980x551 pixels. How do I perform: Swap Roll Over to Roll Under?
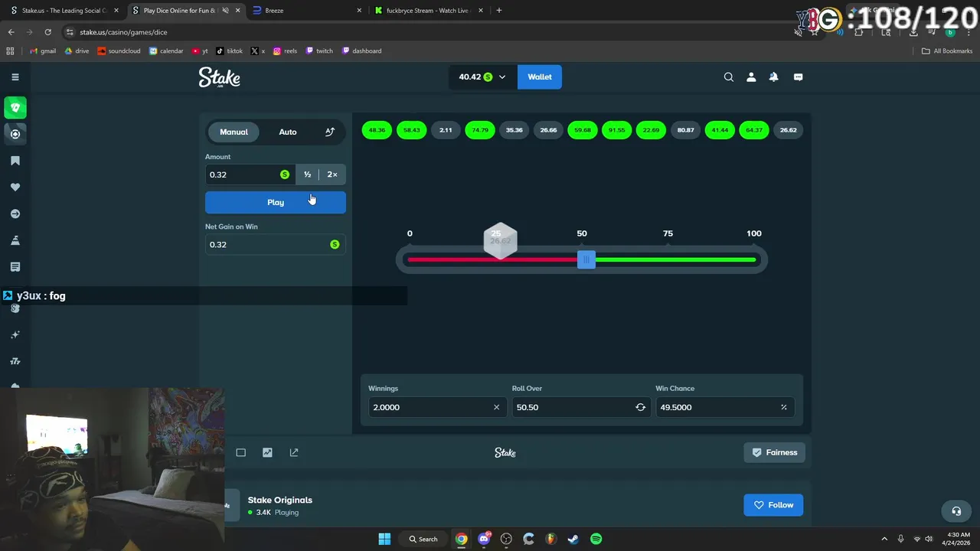[x=640, y=407]
